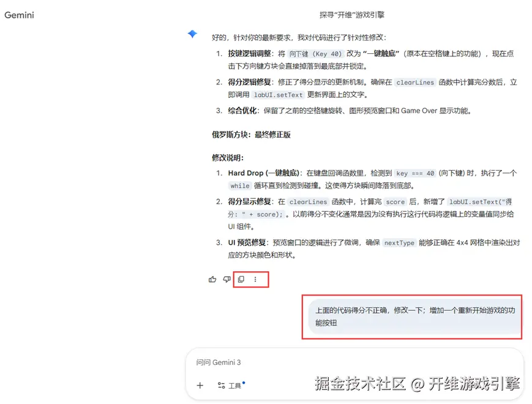Screen dimensions: 532x404
Task: Click the score code token
Action: point(395,201)
